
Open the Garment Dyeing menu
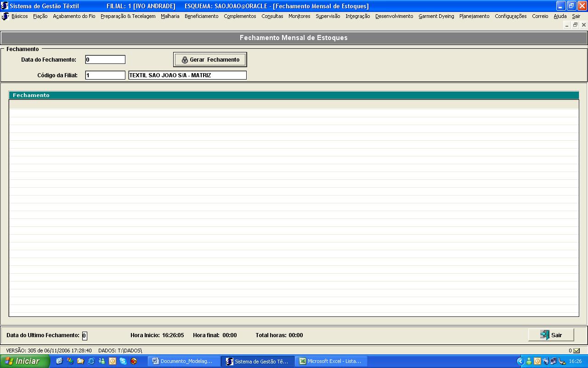tap(436, 16)
